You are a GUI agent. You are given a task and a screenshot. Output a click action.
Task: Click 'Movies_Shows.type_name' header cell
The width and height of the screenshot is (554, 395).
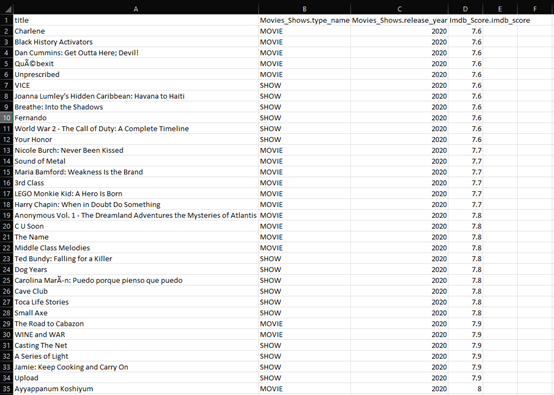[x=304, y=20]
